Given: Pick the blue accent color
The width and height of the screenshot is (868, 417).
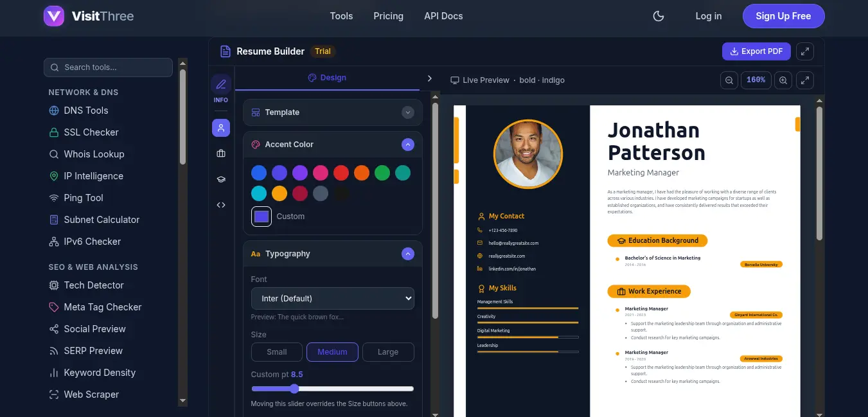Looking at the screenshot, I should pyautogui.click(x=259, y=173).
